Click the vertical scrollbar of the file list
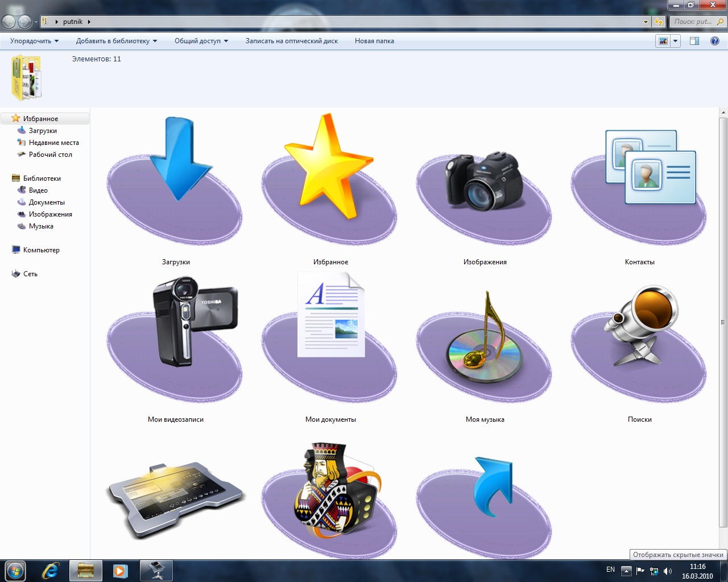728x582 pixels. point(723,323)
